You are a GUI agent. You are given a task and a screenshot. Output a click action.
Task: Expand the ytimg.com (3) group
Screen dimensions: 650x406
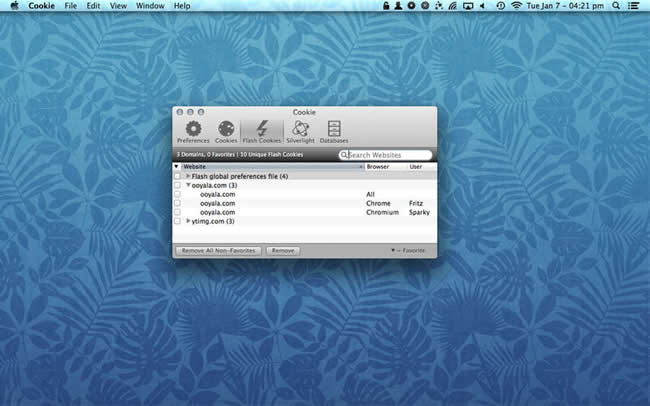(188, 221)
